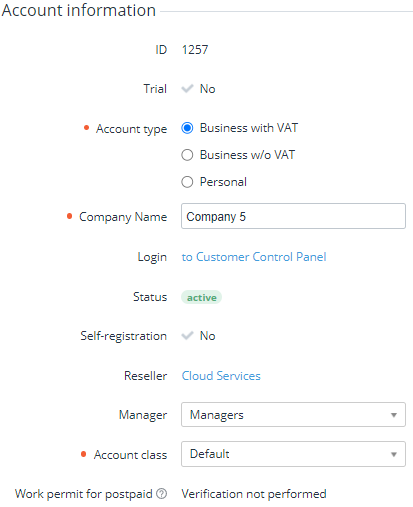The width and height of the screenshot is (413, 507).
Task: Click the Manager dropdown arrow icon
Action: pyautogui.click(x=394, y=415)
